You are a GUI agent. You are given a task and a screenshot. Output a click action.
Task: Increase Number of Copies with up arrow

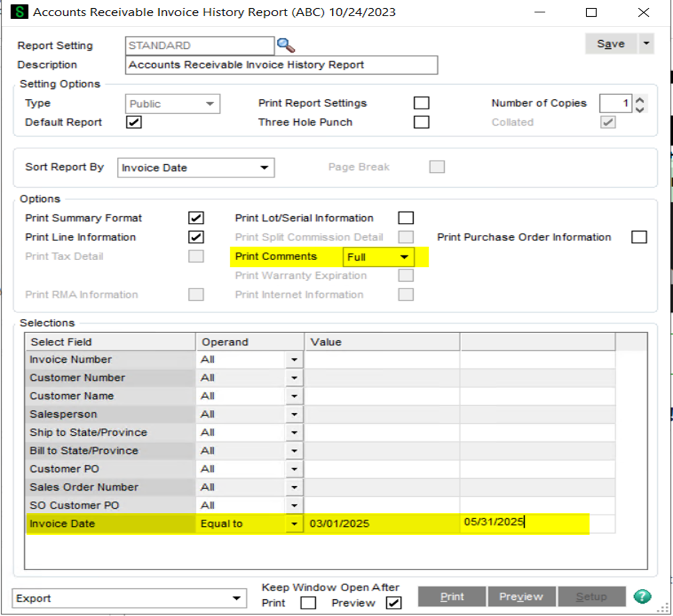640,99
